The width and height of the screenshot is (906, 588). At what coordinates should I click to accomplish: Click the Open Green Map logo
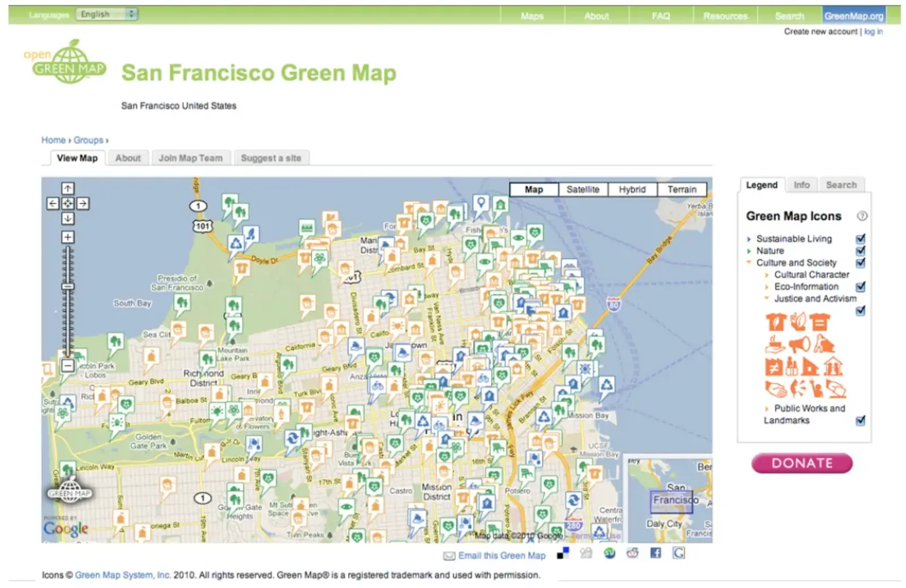click(x=66, y=62)
